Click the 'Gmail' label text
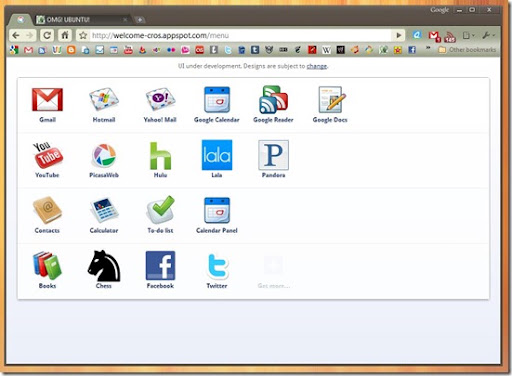Viewport: 512px width, 376px height. coord(47,120)
